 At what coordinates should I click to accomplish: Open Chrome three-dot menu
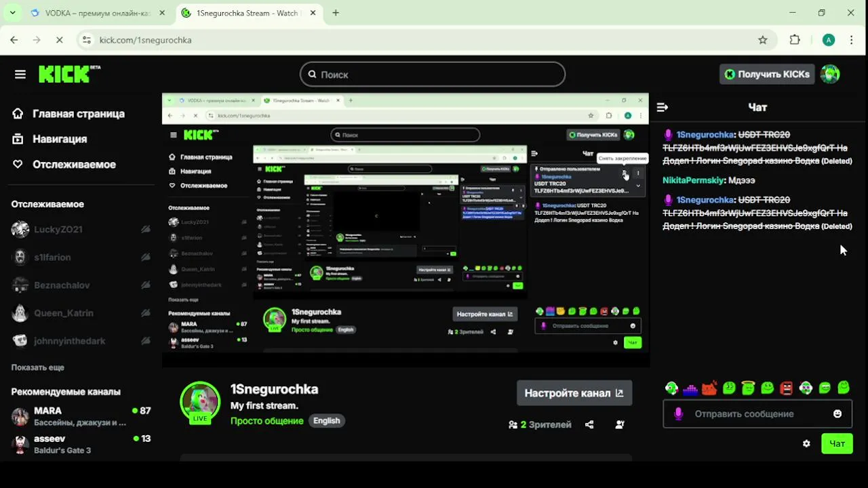(852, 40)
